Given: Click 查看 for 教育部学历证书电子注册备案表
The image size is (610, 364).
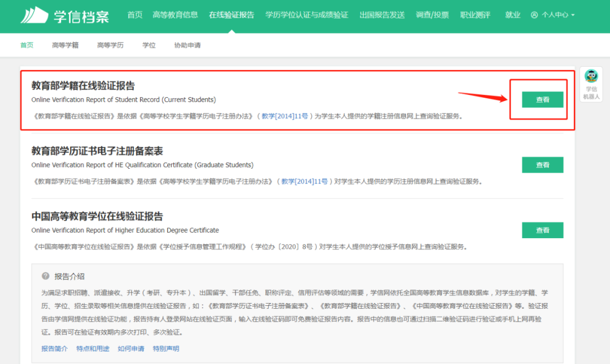Looking at the screenshot, I should [x=542, y=165].
